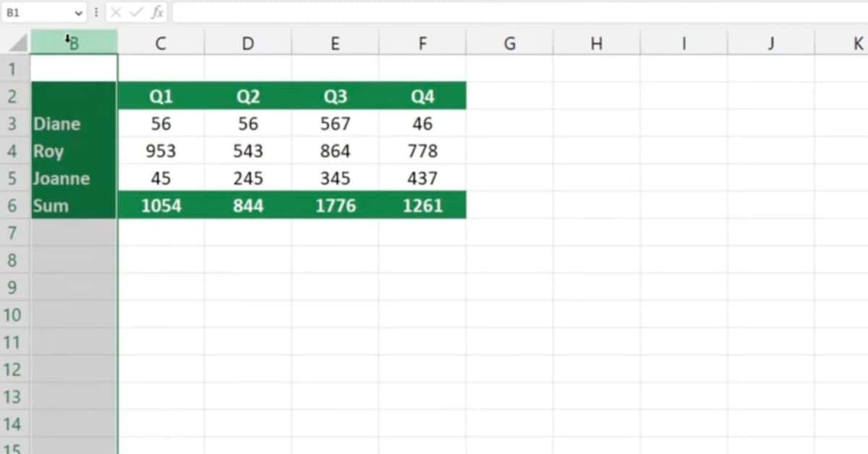Select Roy's Q4 value of 778
The height and width of the screenshot is (454, 868).
coord(422,150)
